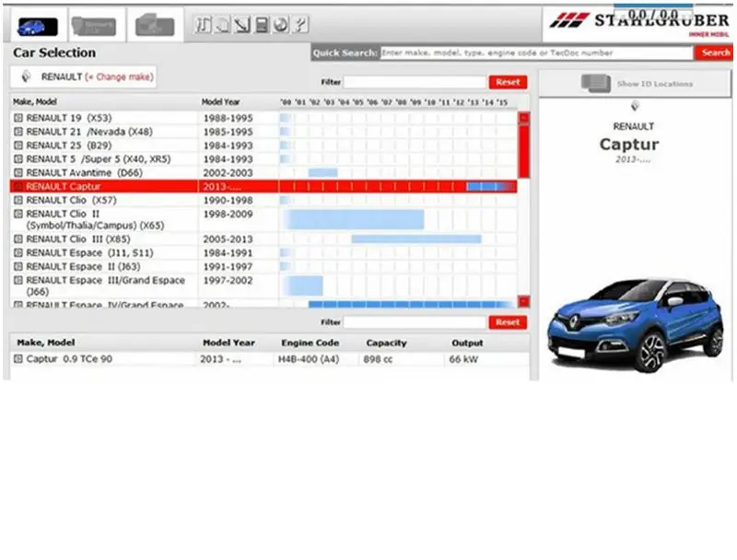Screen dimensions: 737x560
Task: Click the red Search button
Action: (x=715, y=53)
